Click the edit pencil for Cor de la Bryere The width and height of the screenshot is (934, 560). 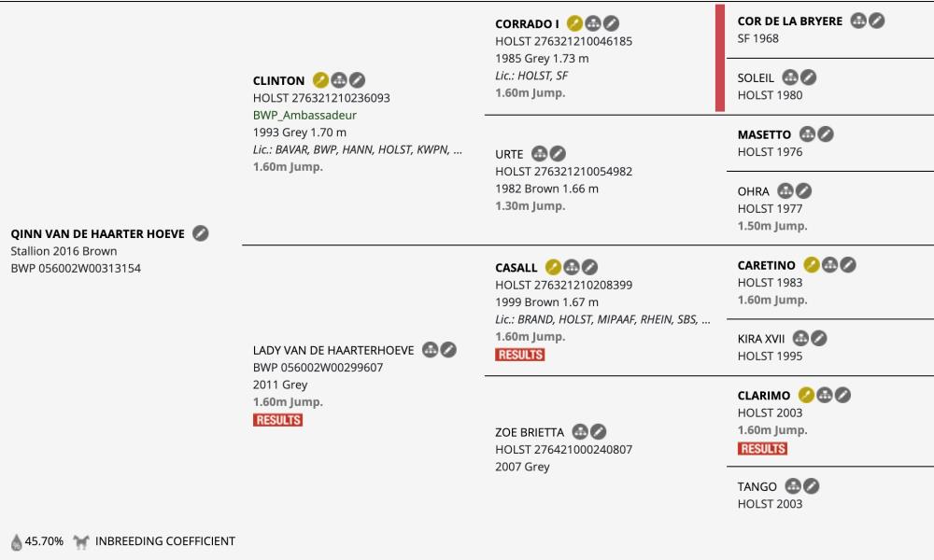point(876,21)
